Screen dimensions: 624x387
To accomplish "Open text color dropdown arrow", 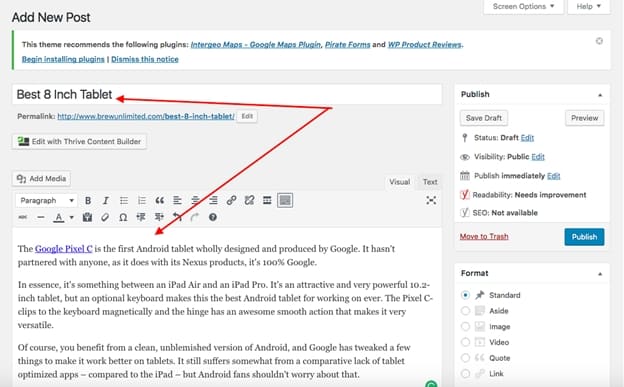I will click(x=72, y=217).
